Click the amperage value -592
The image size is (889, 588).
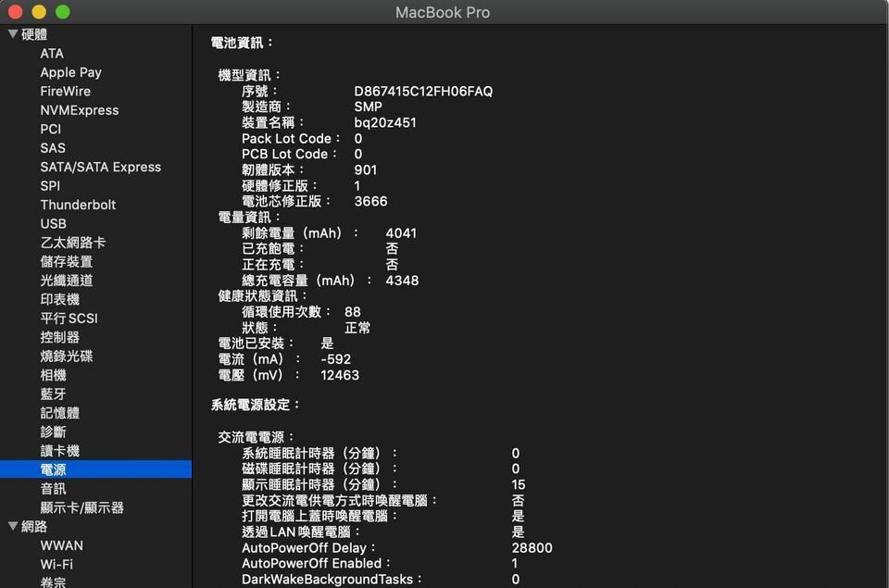(335, 359)
